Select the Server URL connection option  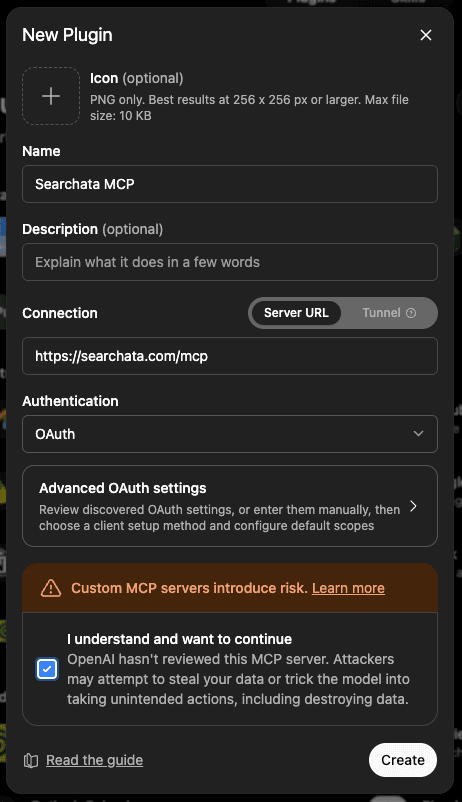(296, 313)
